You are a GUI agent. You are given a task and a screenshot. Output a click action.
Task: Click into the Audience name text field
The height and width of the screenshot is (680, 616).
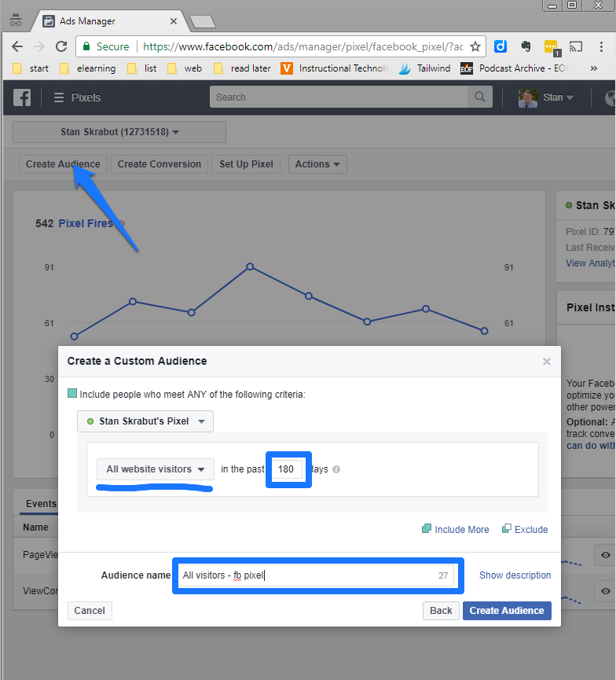[x=306, y=575]
